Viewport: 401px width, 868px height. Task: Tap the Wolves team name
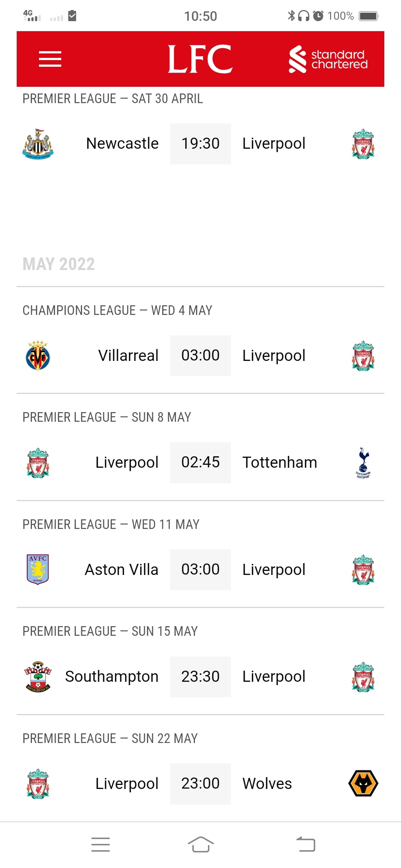coord(267,784)
